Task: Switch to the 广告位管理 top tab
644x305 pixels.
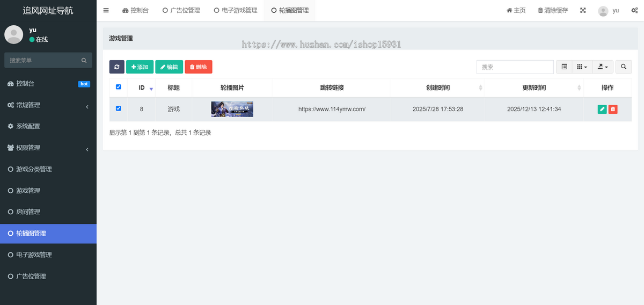Action: 181,10
